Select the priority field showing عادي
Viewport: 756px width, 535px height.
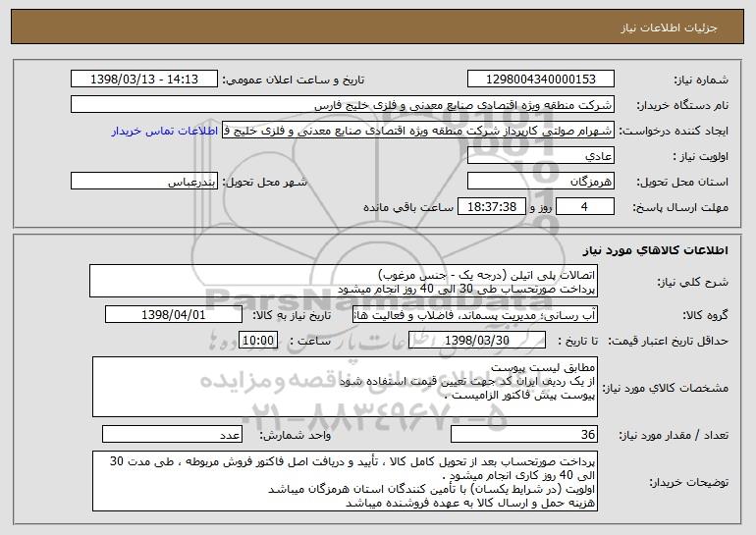(540, 156)
